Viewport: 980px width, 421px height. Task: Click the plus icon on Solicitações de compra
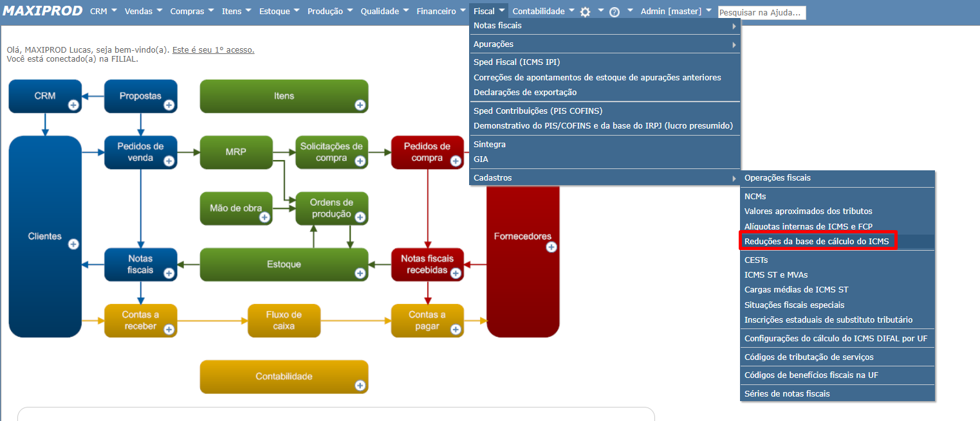pyautogui.click(x=360, y=161)
